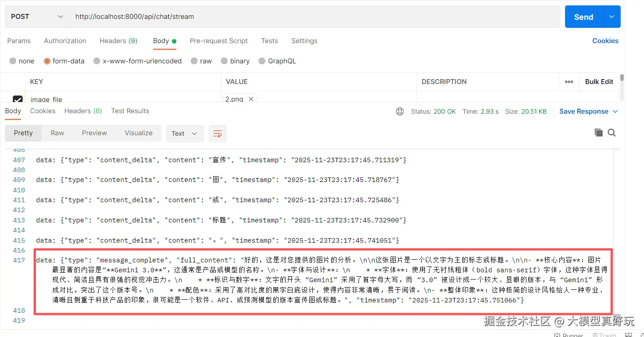
Task: Click the request URL field
Action: (x=314, y=17)
